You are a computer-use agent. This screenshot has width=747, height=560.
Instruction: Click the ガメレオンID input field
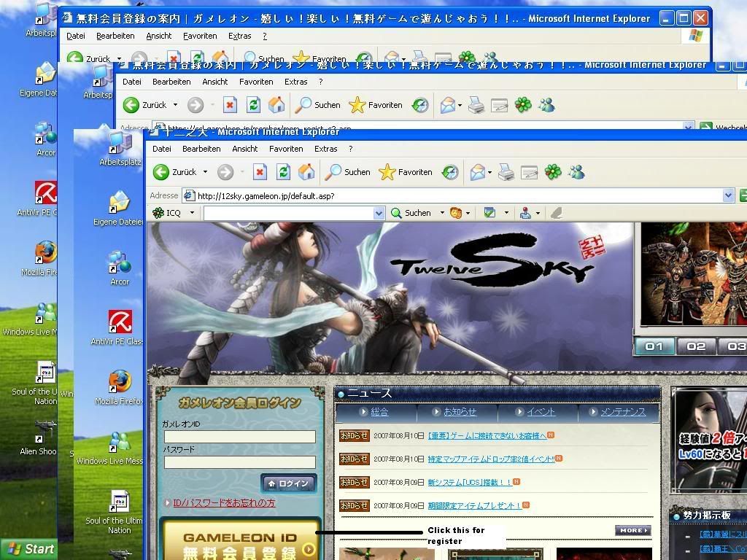[x=239, y=437]
